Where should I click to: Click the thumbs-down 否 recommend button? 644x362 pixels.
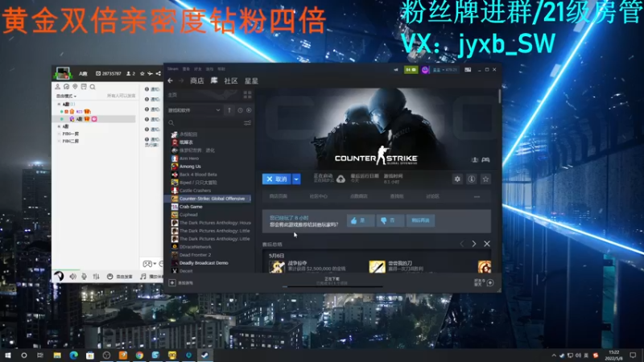tap(390, 220)
